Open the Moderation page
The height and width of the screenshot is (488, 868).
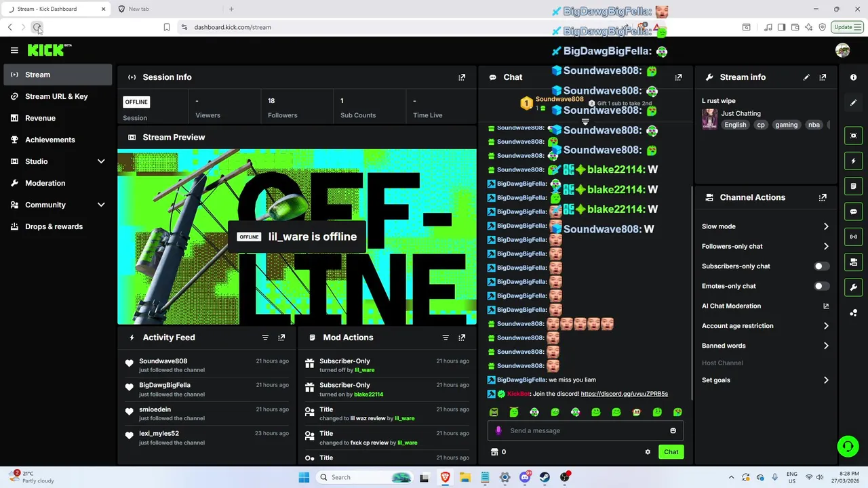point(58,183)
